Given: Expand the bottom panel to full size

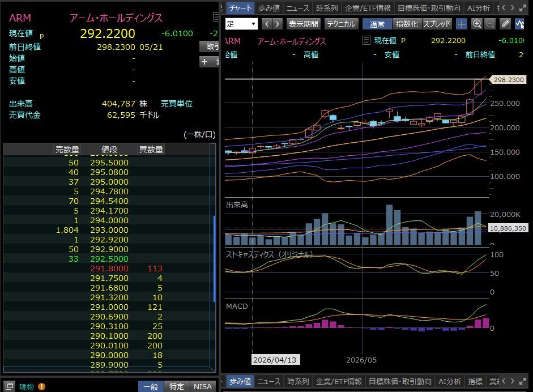Looking at the screenshot, I should [x=523, y=381].
